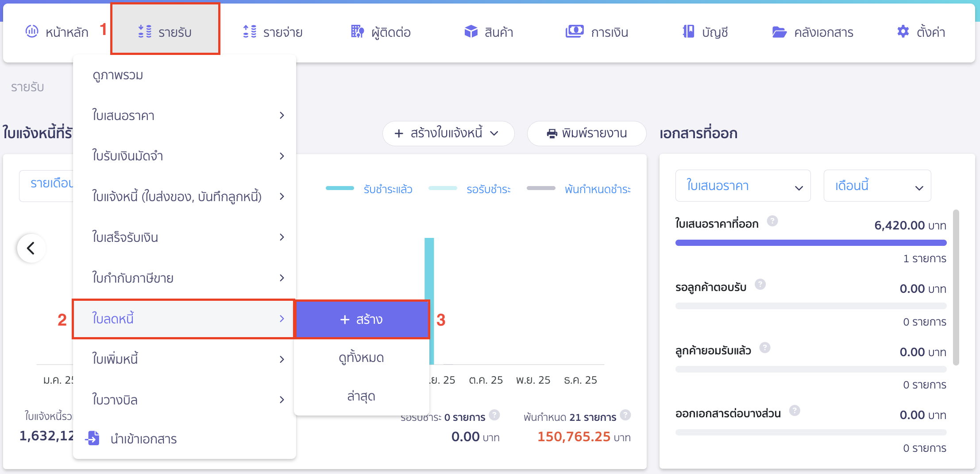Click the ตั้งค่า gear icon
980x474 pixels.
point(903,31)
